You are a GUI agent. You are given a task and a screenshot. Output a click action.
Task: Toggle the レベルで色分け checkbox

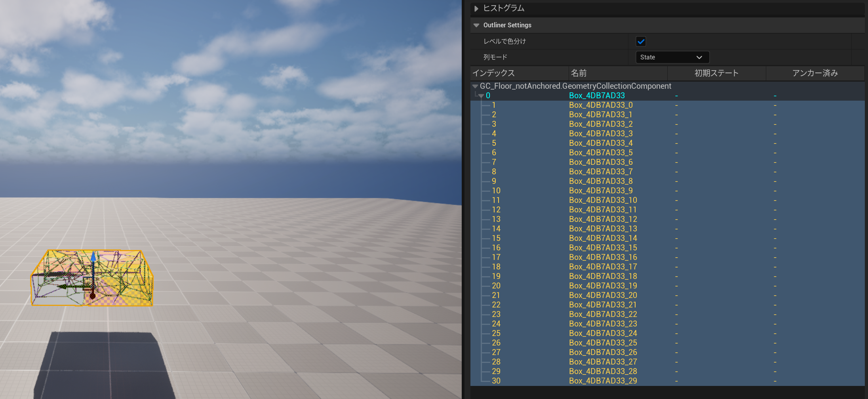click(641, 41)
